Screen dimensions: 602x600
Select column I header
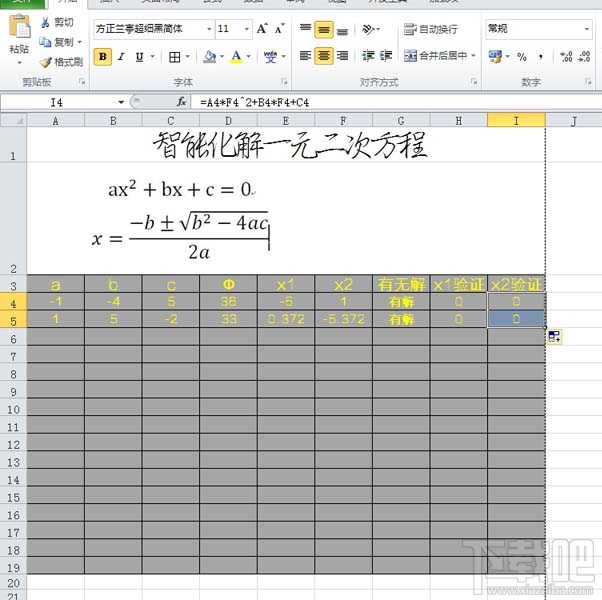pos(516,121)
